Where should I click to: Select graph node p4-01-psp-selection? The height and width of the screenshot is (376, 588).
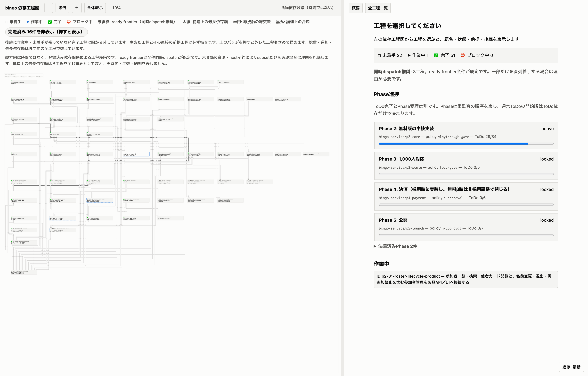(201, 99)
